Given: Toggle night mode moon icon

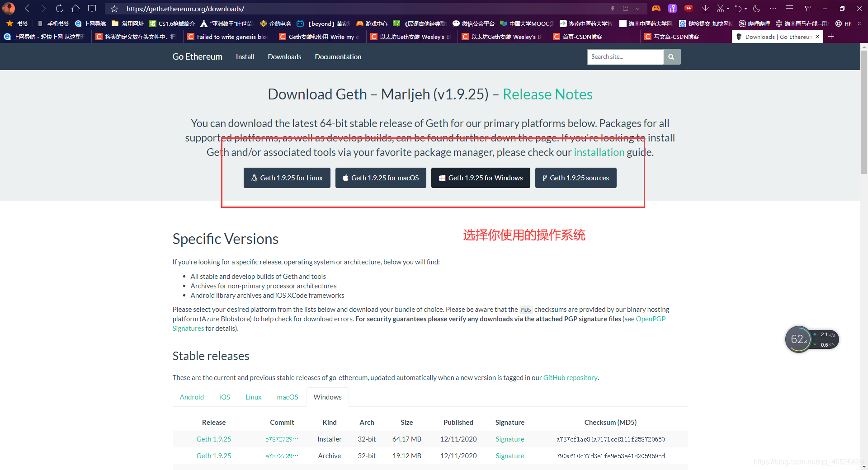Looking at the screenshot, I should (x=757, y=9).
